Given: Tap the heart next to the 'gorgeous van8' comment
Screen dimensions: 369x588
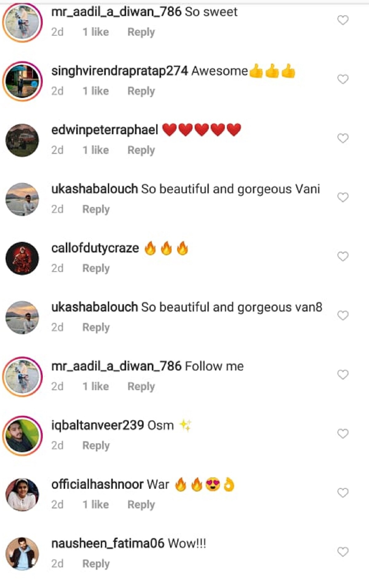Looking at the screenshot, I should pos(343,316).
